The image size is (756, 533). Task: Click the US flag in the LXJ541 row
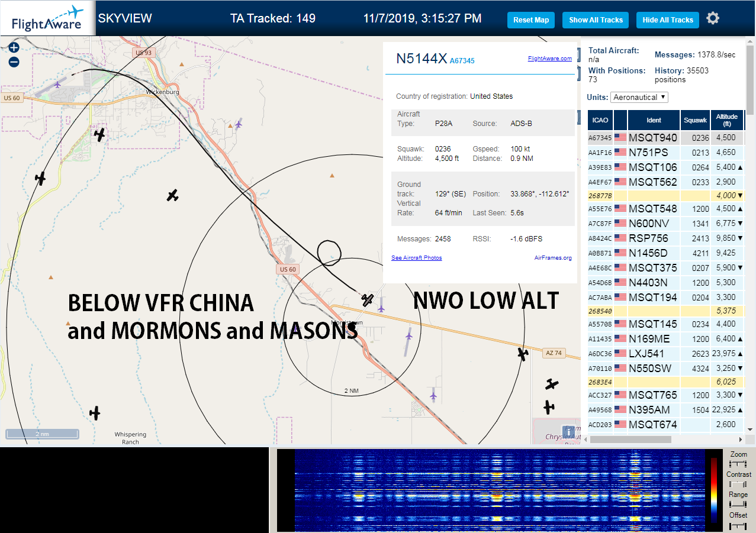point(620,354)
